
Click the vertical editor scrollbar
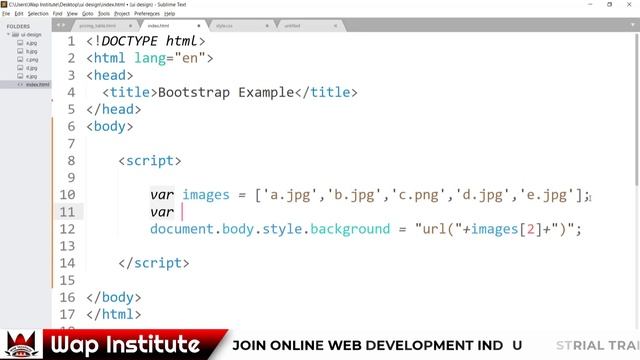[x=637, y=110]
